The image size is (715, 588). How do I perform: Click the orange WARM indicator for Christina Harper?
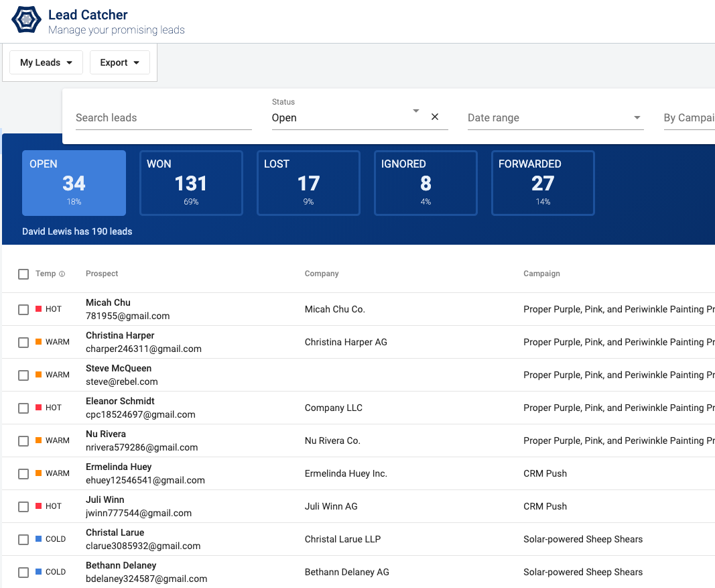(39, 342)
